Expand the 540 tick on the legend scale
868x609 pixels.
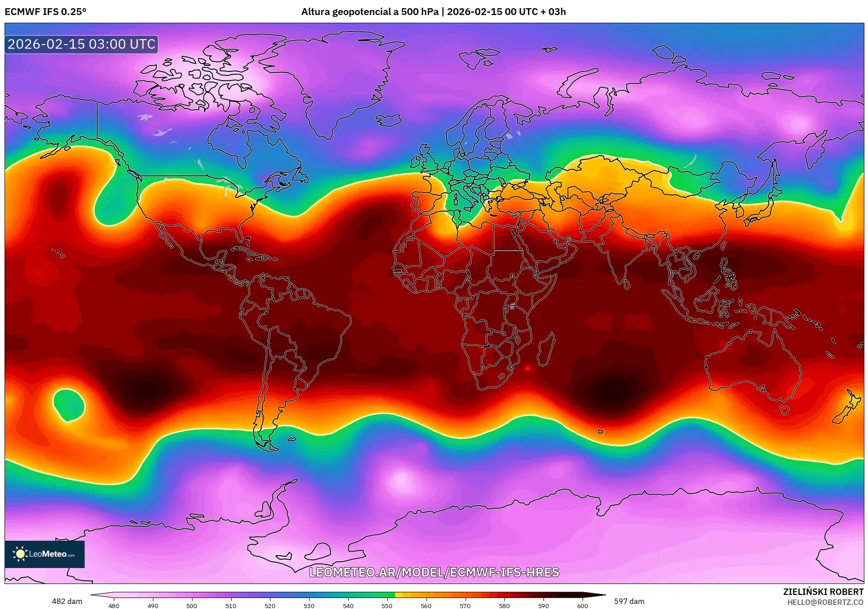pyautogui.click(x=348, y=606)
